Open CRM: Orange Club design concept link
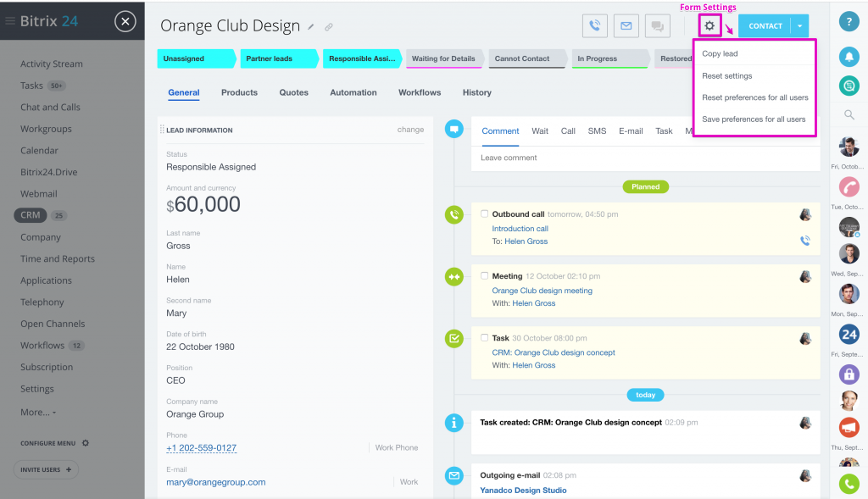This screenshot has width=868, height=499. pyautogui.click(x=554, y=352)
